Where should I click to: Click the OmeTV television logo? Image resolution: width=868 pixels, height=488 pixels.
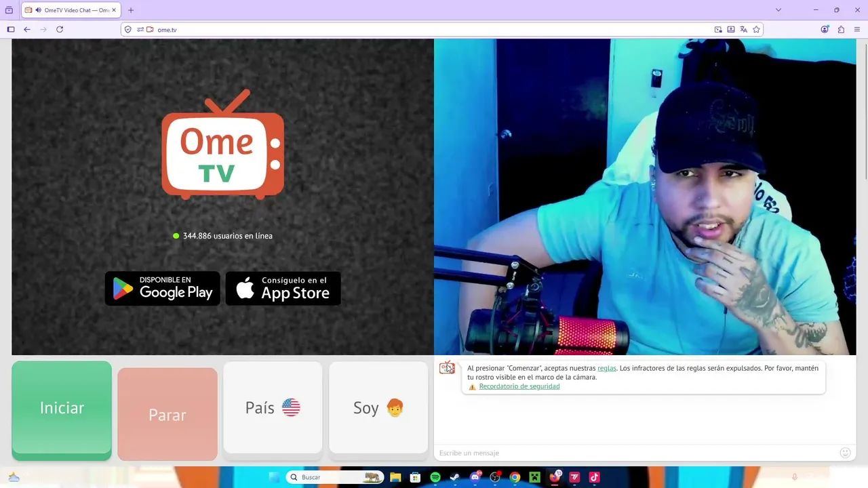point(222,144)
